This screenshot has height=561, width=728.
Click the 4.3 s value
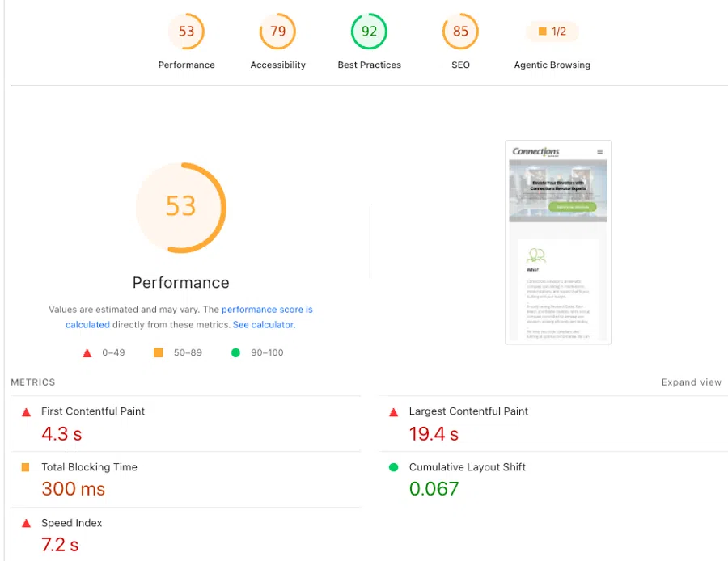click(x=61, y=434)
